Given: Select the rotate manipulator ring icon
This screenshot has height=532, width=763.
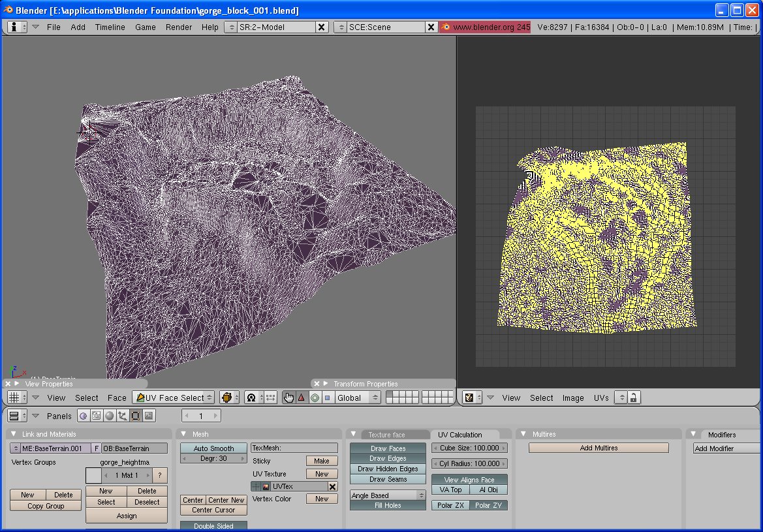Looking at the screenshot, I should tap(315, 398).
